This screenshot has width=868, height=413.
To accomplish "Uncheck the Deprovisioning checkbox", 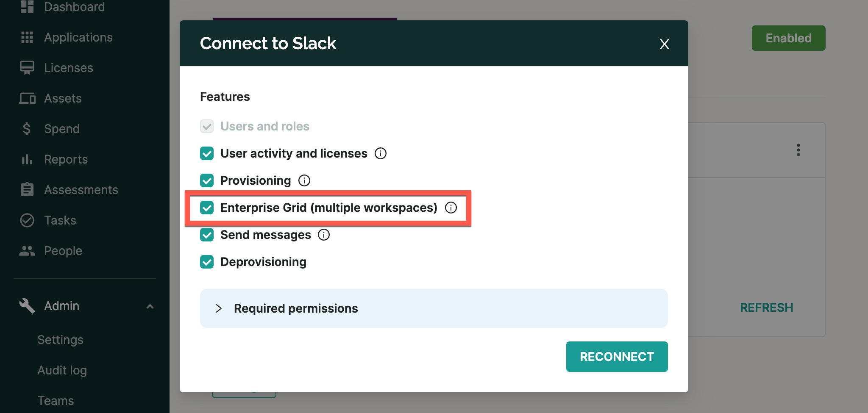I will 207,262.
